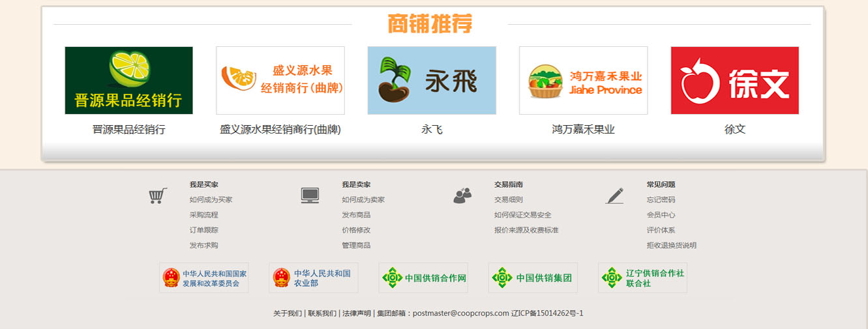868x329 pixels.
Task: Open 中国供销集团 partner link
Action: click(533, 278)
